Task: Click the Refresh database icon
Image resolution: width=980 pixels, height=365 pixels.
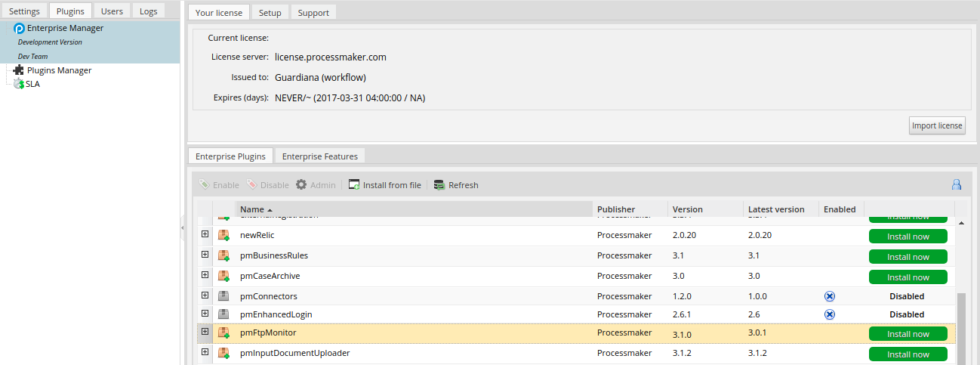Action: tap(439, 185)
